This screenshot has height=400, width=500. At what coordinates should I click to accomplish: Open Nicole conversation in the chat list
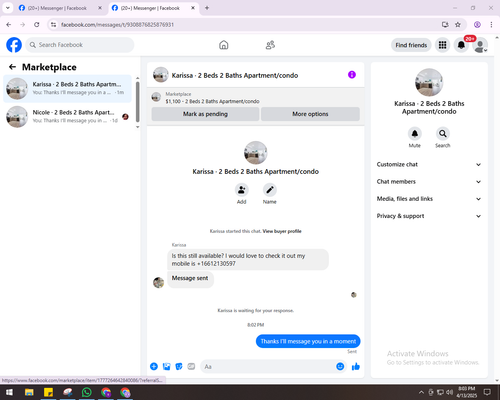[x=67, y=116]
